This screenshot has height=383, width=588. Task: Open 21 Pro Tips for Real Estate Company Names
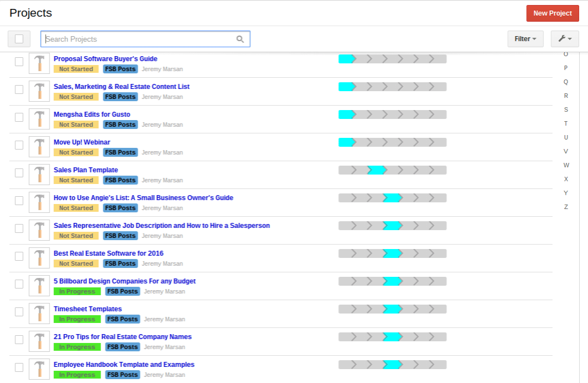pos(123,336)
